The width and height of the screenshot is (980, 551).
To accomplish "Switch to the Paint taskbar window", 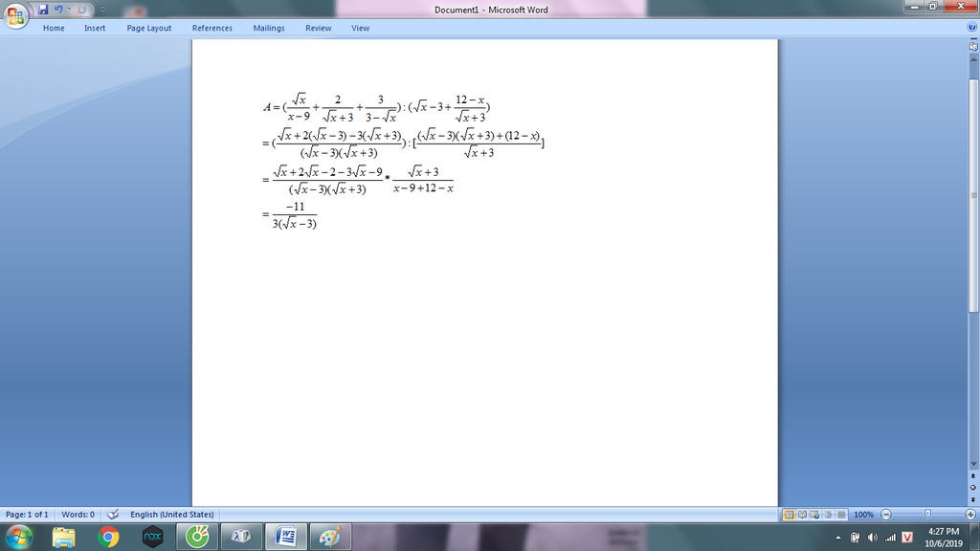I will [330, 538].
